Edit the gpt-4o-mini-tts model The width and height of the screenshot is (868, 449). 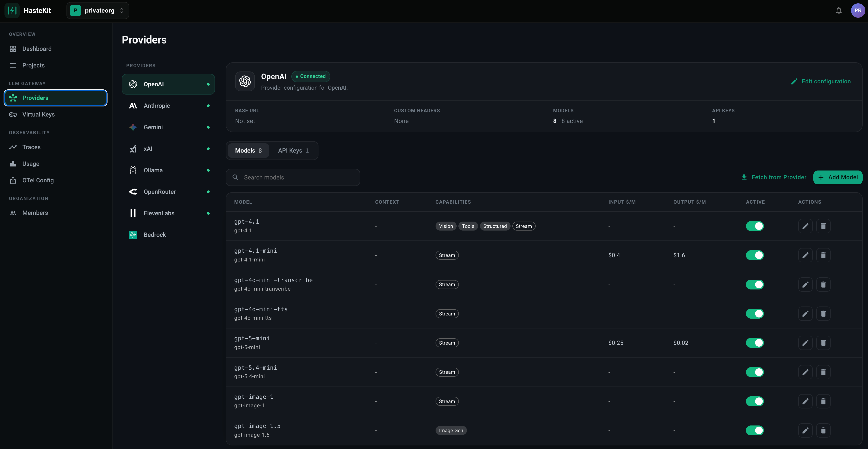(x=805, y=314)
